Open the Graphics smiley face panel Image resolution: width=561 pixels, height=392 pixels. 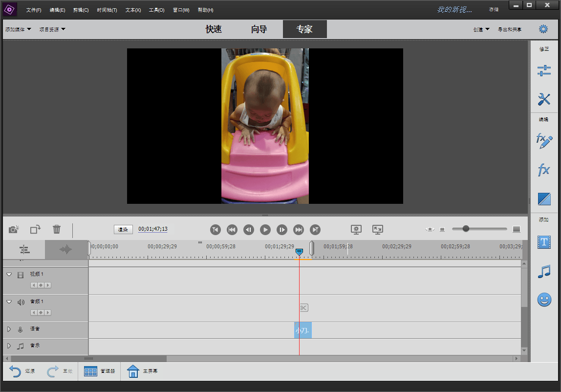click(544, 300)
